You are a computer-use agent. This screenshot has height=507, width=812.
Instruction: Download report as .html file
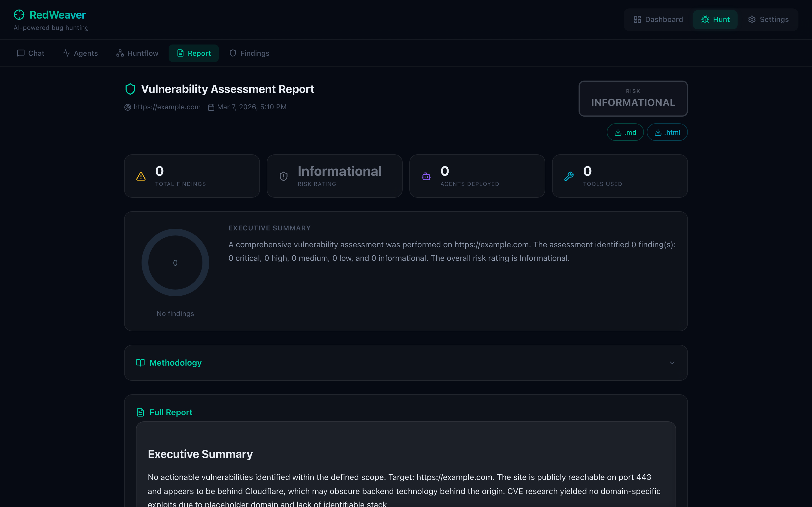[x=667, y=132]
